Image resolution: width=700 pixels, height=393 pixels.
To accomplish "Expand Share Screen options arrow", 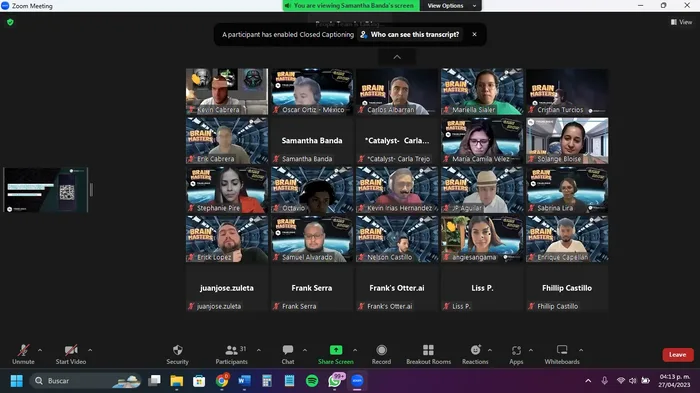I will coord(355,350).
